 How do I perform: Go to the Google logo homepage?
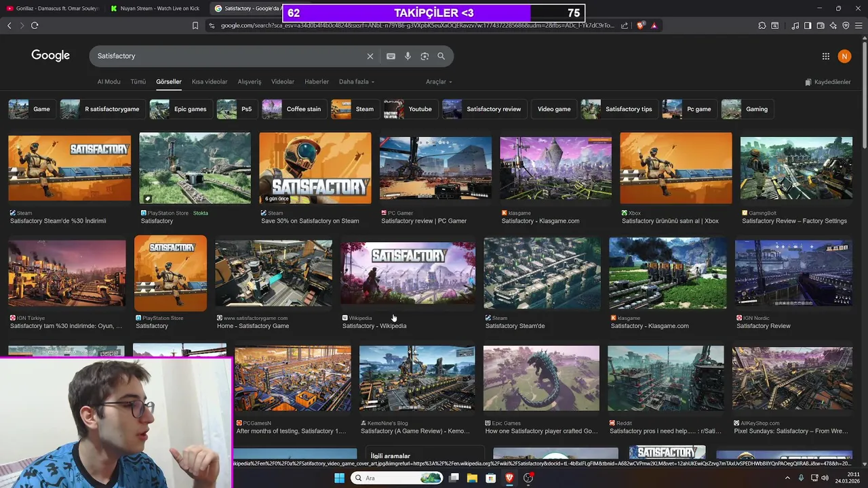point(50,56)
